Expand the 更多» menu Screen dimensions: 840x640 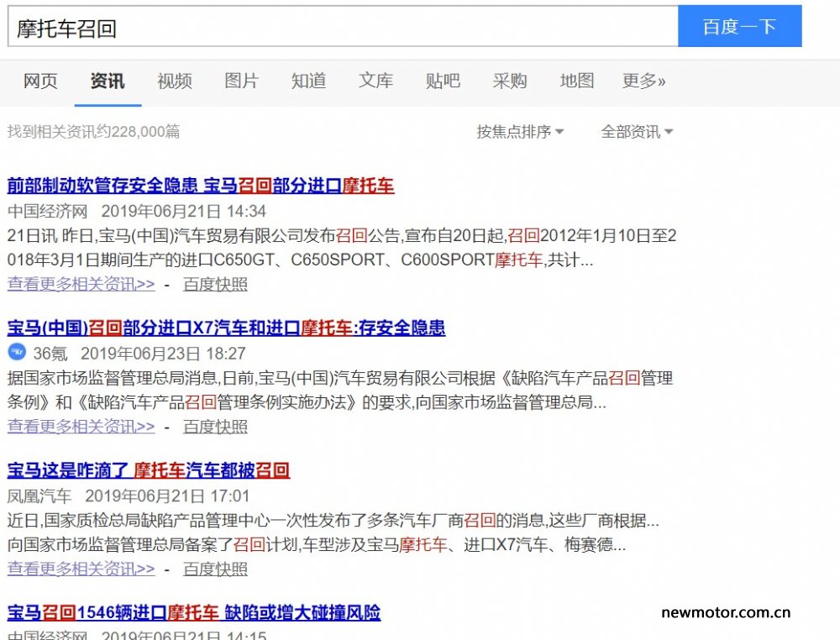pyautogui.click(x=644, y=81)
